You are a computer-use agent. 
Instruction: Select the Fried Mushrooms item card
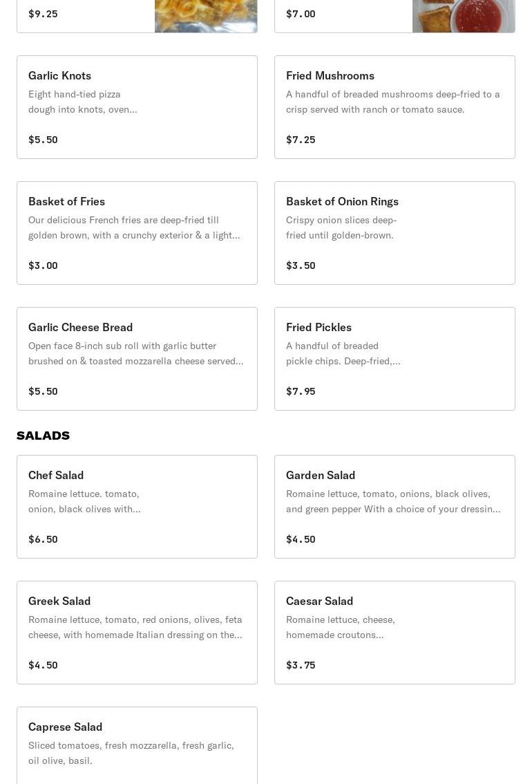(395, 107)
